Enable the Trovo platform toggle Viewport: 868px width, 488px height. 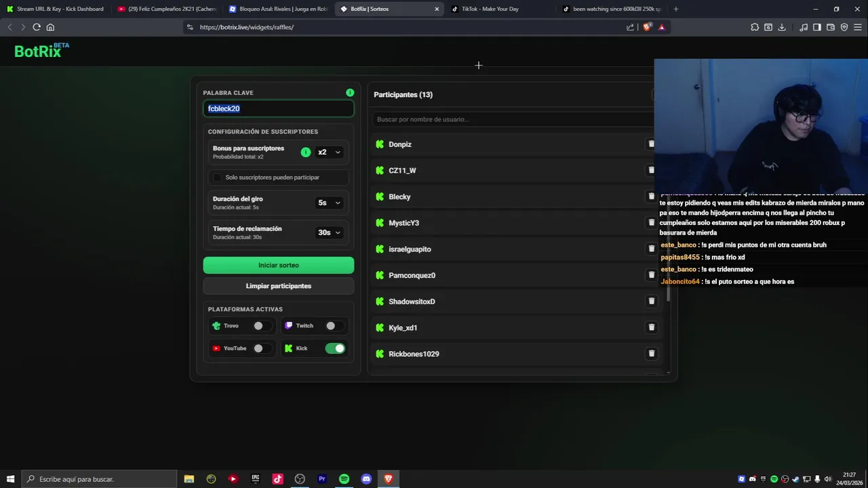[x=261, y=326]
